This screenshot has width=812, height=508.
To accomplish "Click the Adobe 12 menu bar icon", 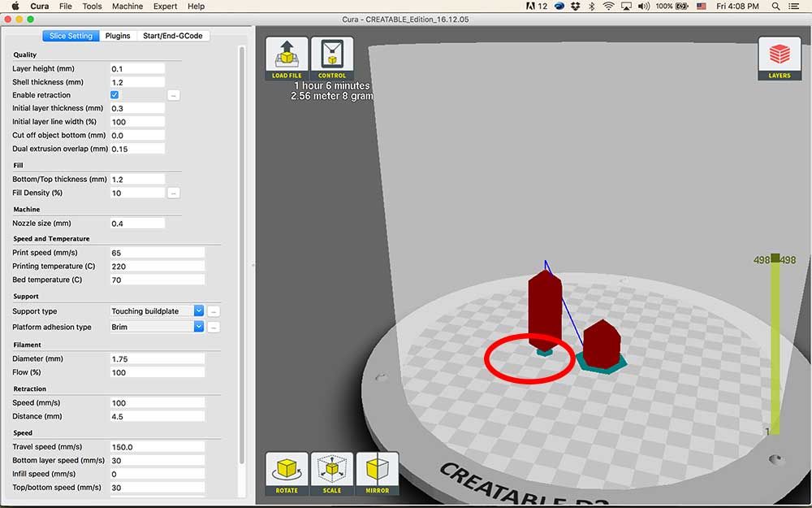I will coord(537,7).
